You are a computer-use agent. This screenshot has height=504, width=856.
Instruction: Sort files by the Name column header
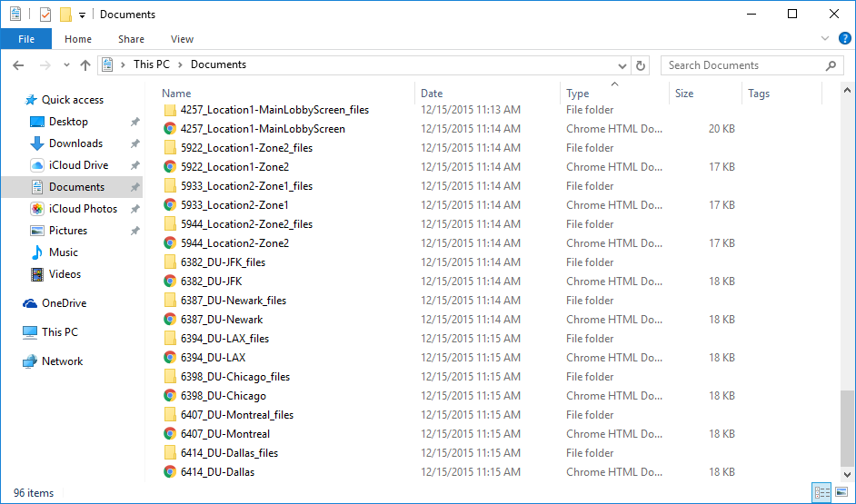(176, 94)
